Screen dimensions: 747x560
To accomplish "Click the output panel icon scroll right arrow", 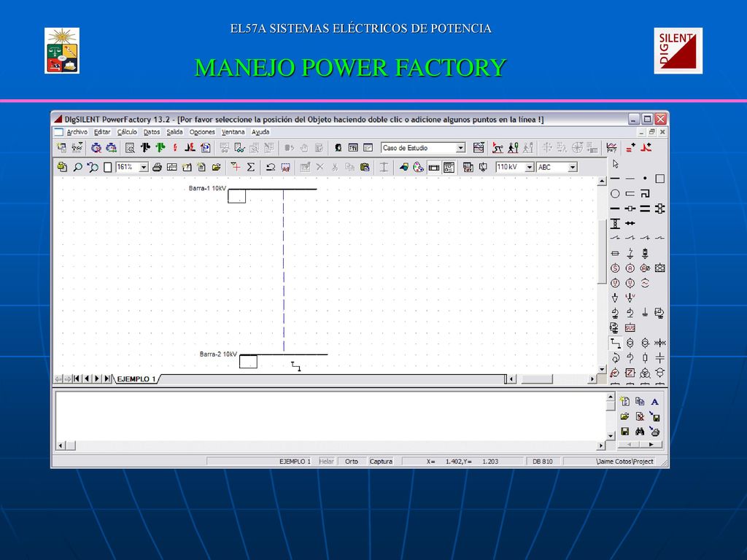I will (651, 444).
